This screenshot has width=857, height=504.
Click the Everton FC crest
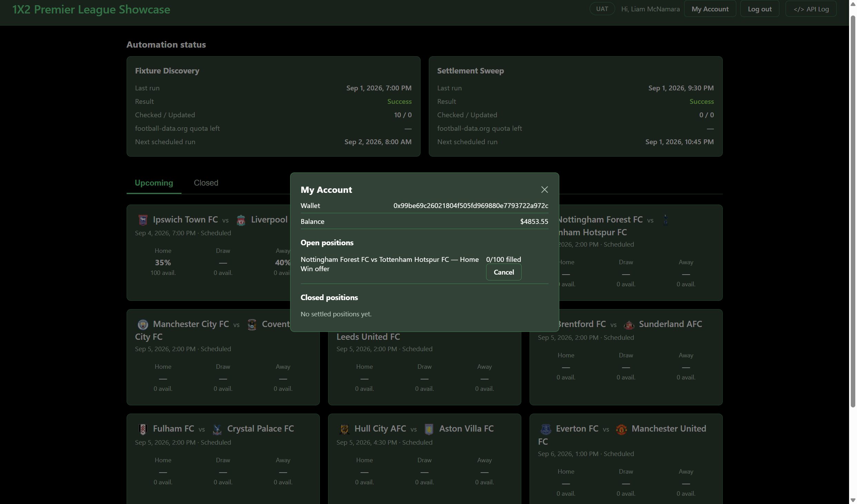[x=546, y=429]
